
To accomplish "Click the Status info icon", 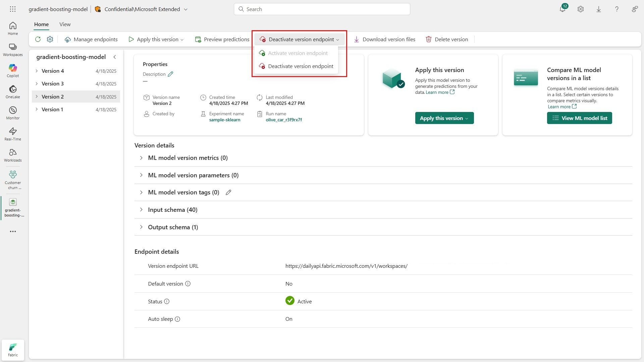I will [x=167, y=301].
